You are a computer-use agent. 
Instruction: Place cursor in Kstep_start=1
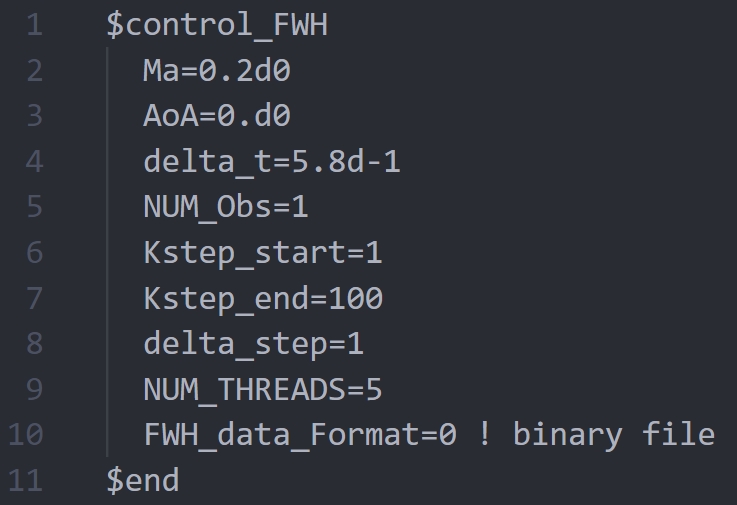click(x=262, y=253)
